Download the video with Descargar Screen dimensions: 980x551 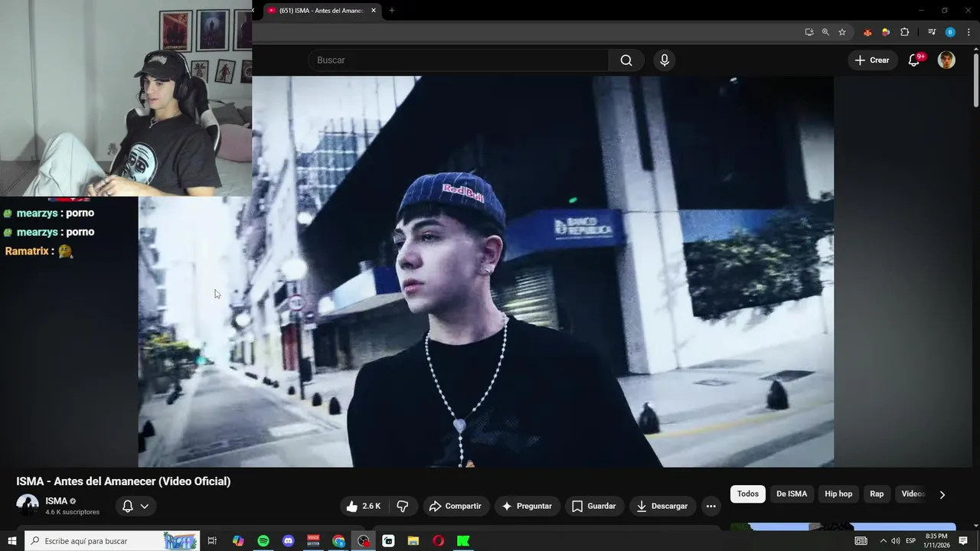662,506
